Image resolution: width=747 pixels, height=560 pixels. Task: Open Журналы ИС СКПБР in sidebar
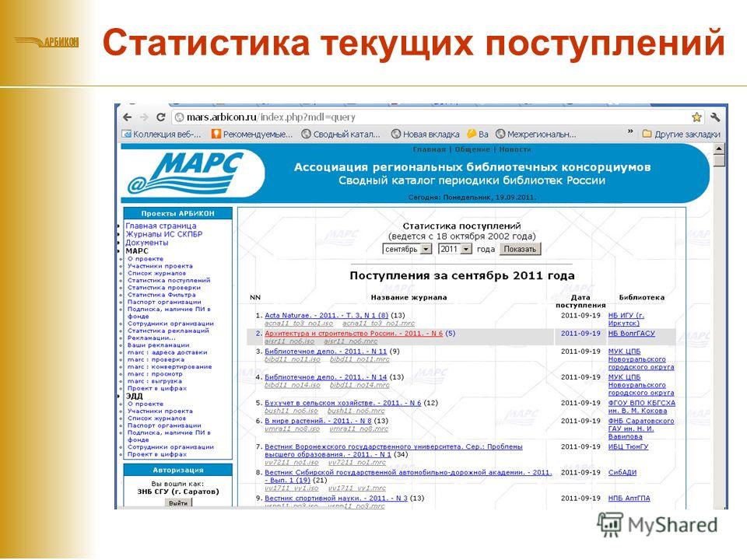pyautogui.click(x=164, y=234)
